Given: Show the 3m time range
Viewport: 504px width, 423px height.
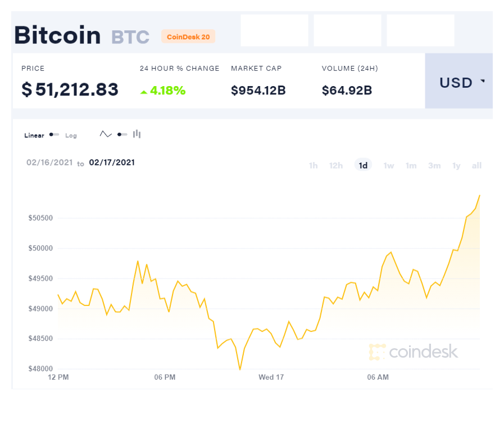Looking at the screenshot, I should coord(434,165).
